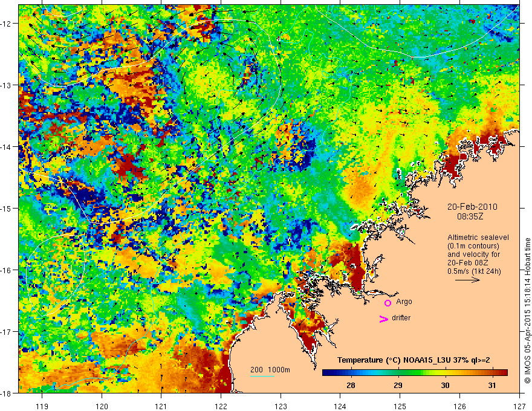The height and width of the screenshot is (411, 532).
Task: Click the magenta drifter arrowhead legend symbol
Action: [x=384, y=319]
